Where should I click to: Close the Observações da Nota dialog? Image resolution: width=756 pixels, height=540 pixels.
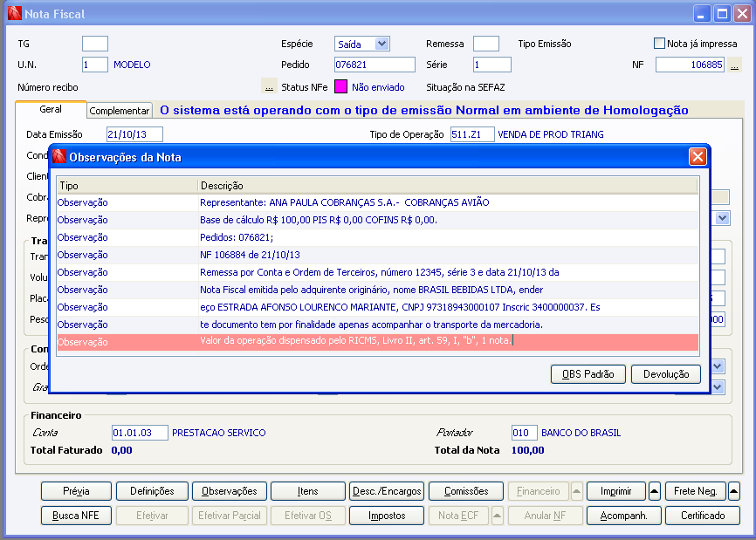click(x=698, y=156)
